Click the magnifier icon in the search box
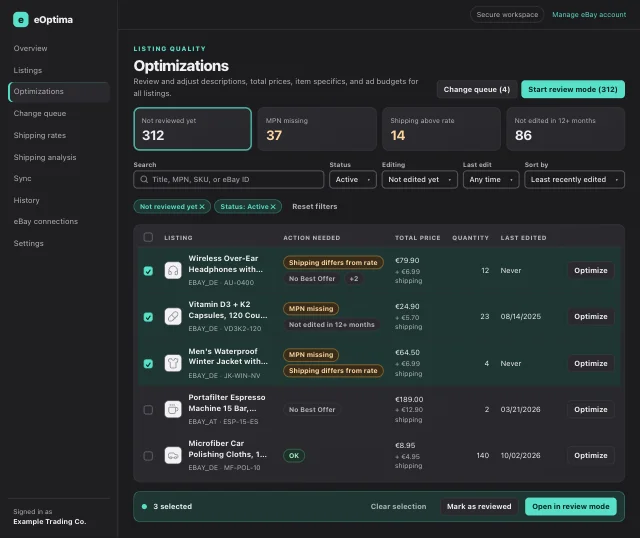The height and width of the screenshot is (538, 640). coord(144,179)
